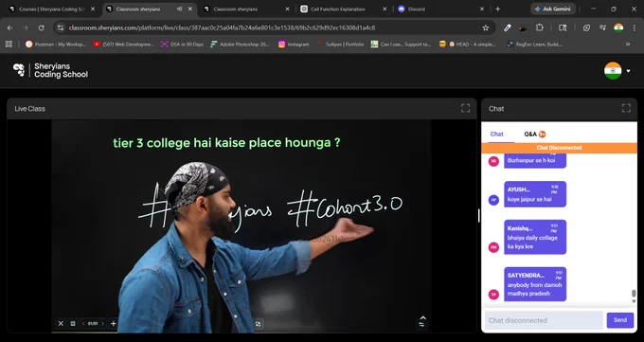Click the live class video area

(241, 226)
